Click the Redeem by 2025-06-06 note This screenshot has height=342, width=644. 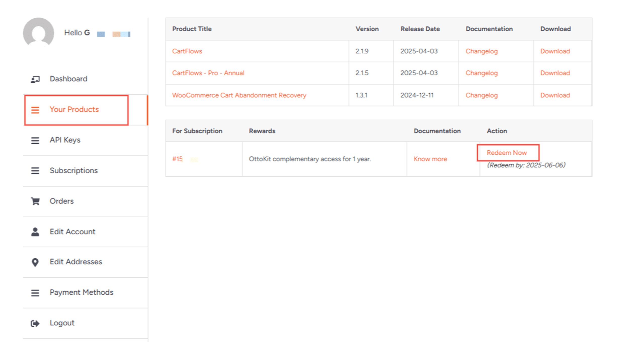point(526,165)
